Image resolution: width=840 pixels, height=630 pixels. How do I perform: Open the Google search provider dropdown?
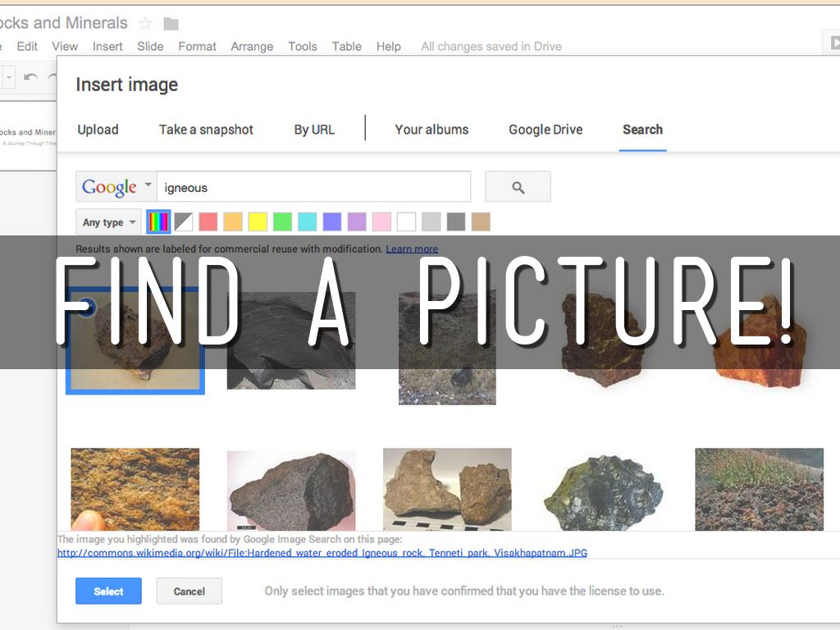(x=116, y=187)
